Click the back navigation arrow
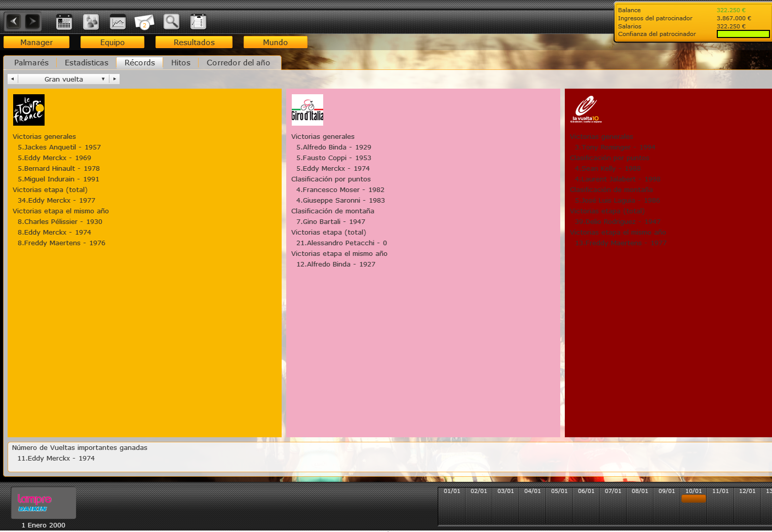The width and height of the screenshot is (772, 532). click(x=14, y=21)
